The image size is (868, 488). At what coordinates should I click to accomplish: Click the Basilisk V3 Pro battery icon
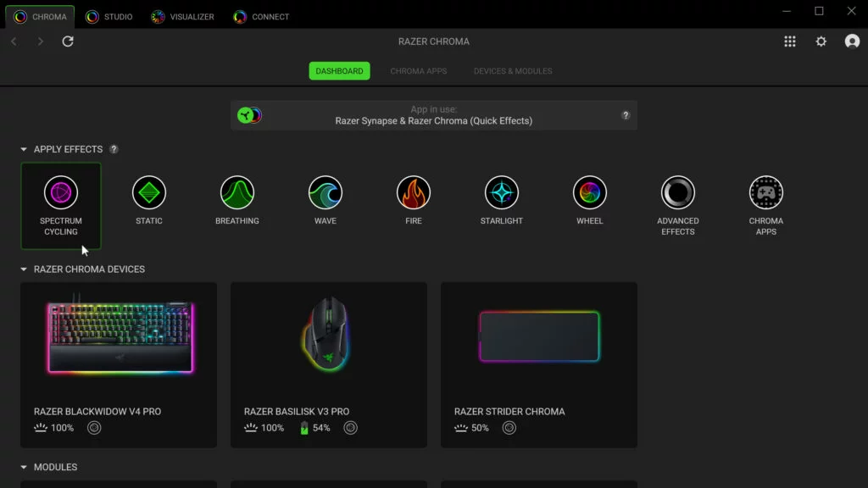point(304,428)
